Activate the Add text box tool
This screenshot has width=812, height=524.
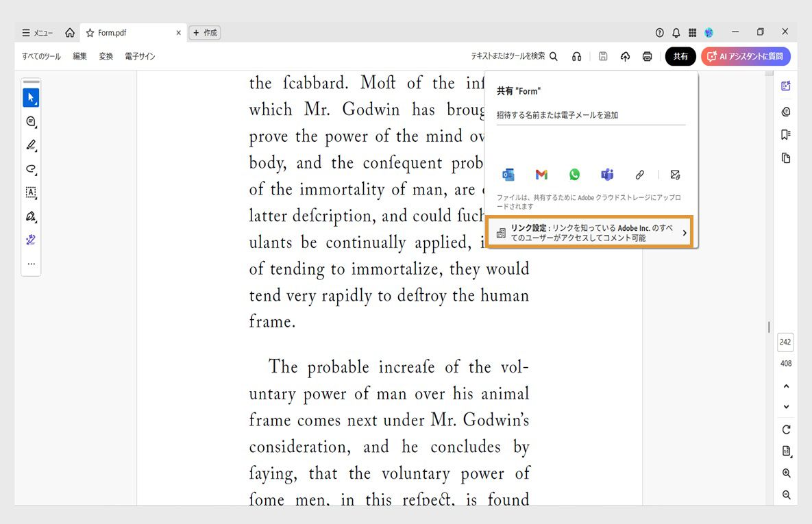pos(30,192)
